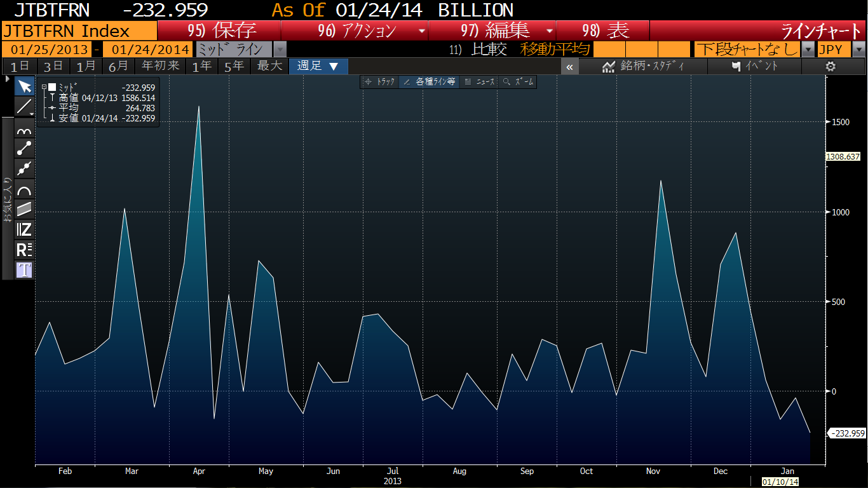Open the 週足 period dropdown
This screenshot has width=868, height=488.
pyautogui.click(x=318, y=66)
